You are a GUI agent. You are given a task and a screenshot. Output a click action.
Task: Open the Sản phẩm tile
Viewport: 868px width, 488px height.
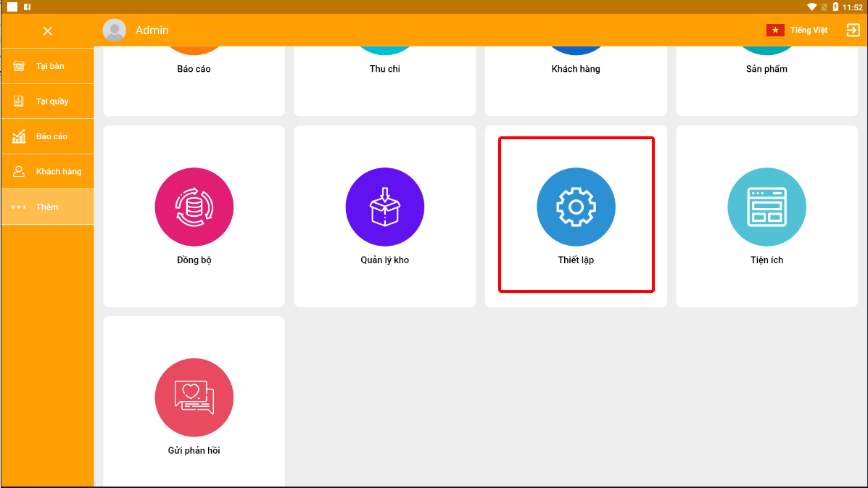point(766,70)
